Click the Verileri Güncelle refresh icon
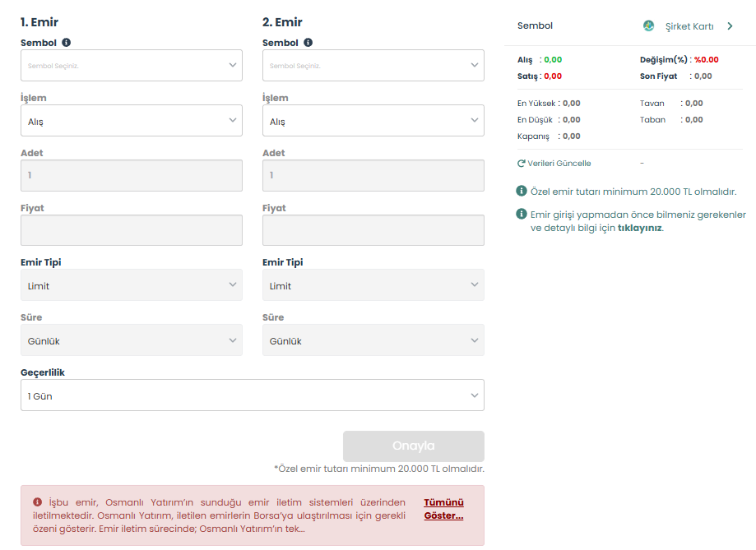The image size is (756, 550). [x=521, y=164]
